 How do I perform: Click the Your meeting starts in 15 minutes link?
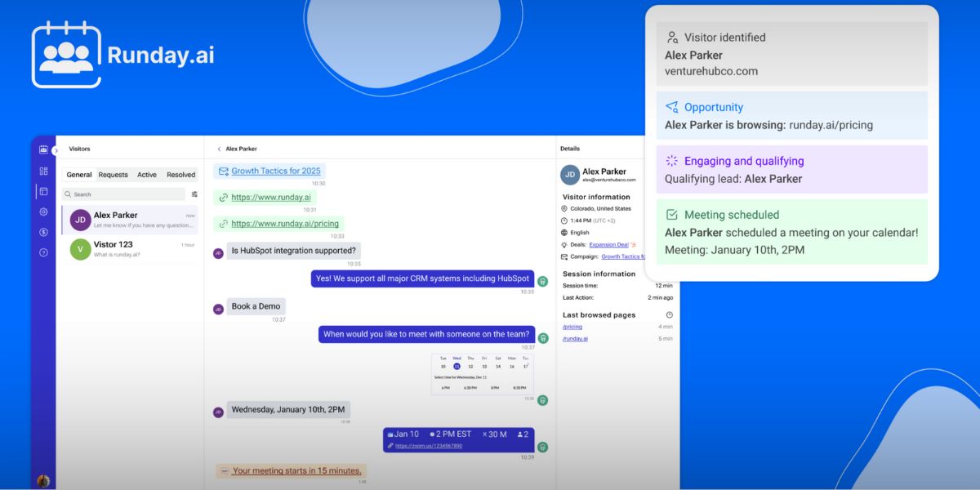click(x=297, y=470)
